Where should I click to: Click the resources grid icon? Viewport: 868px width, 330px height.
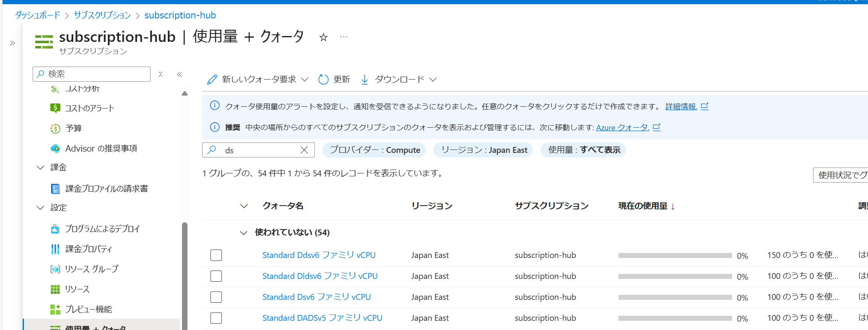click(x=55, y=289)
